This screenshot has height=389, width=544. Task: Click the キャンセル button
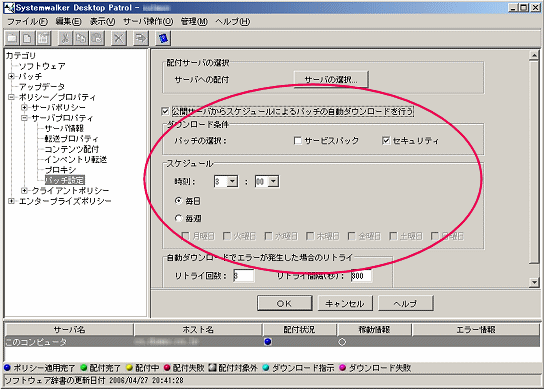[345, 303]
